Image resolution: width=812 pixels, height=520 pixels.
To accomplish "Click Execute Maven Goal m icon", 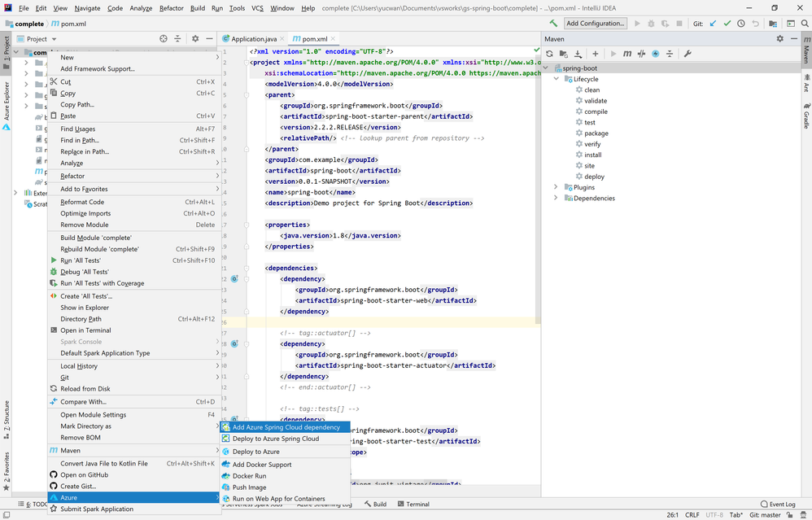I will pos(627,54).
